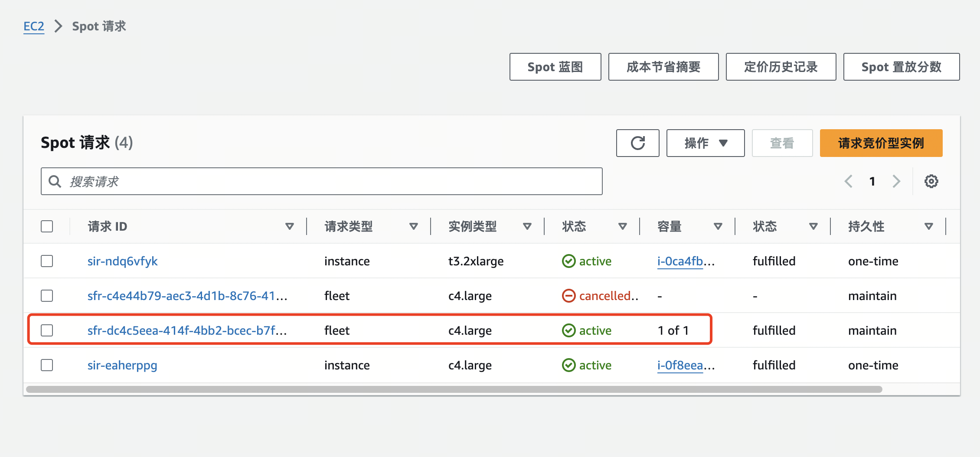This screenshot has width=980, height=457.
Task: Tick checkbox for sfr-dc4c5eea fleet request
Action: coord(47,330)
